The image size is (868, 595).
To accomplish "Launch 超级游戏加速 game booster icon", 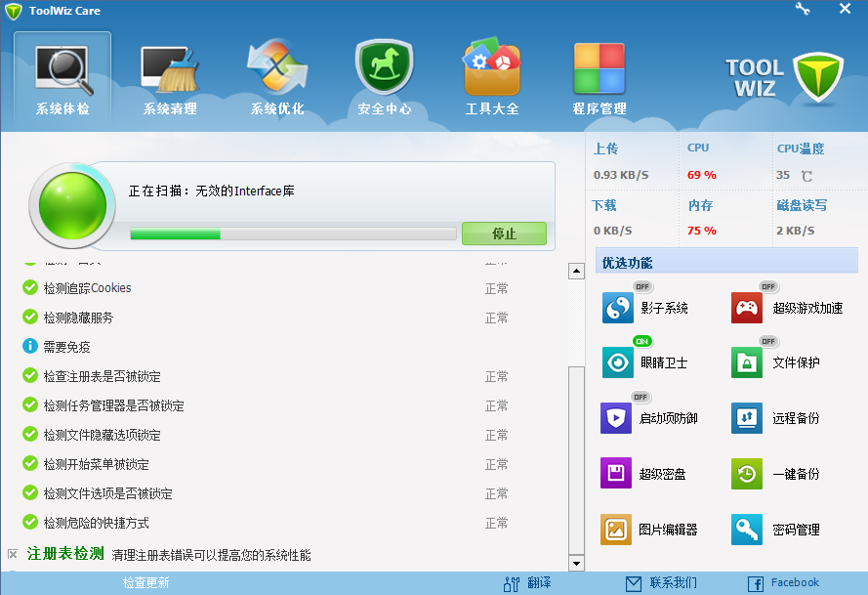I will click(747, 308).
